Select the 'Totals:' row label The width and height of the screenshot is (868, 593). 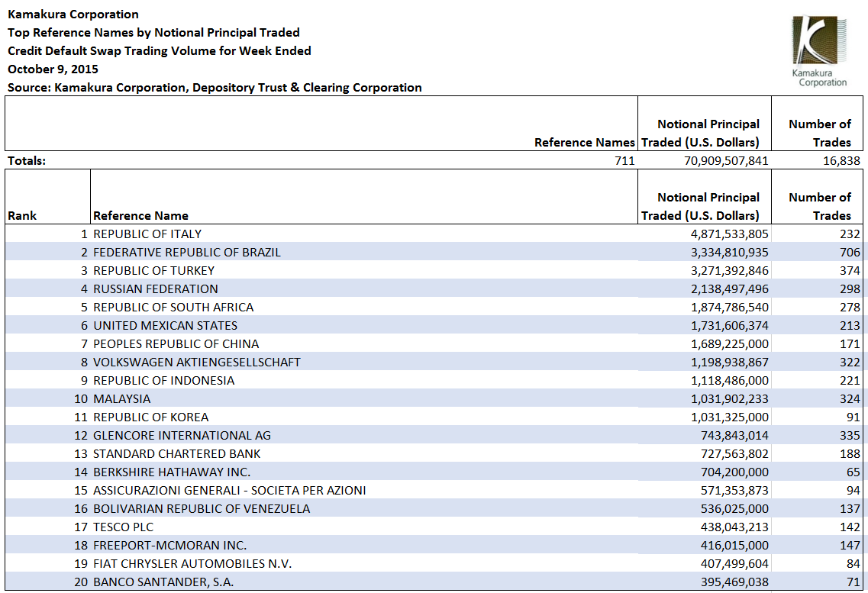point(27,160)
